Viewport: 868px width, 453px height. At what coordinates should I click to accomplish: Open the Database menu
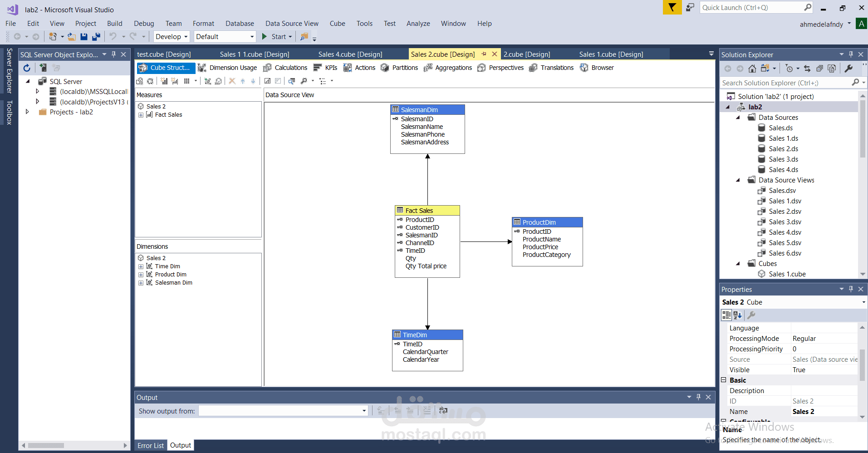[x=240, y=23]
